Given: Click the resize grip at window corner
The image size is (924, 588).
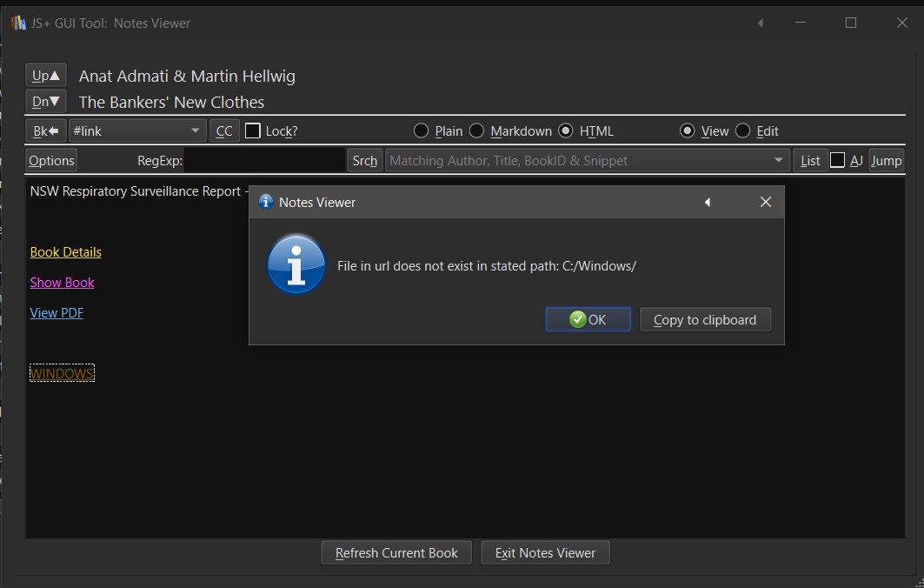Looking at the screenshot, I should pos(920,583).
